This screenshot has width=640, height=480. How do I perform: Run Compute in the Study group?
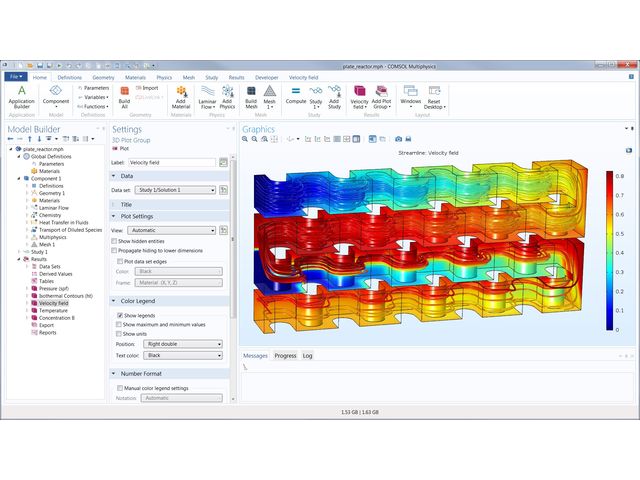click(296, 95)
